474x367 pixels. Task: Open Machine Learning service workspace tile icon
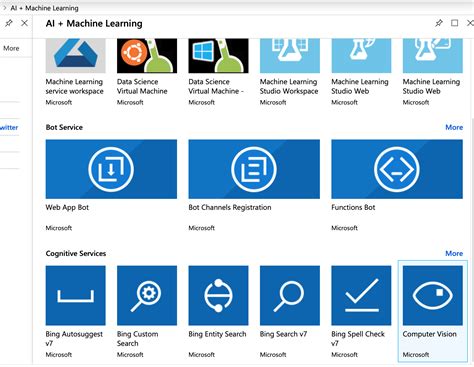click(x=76, y=56)
